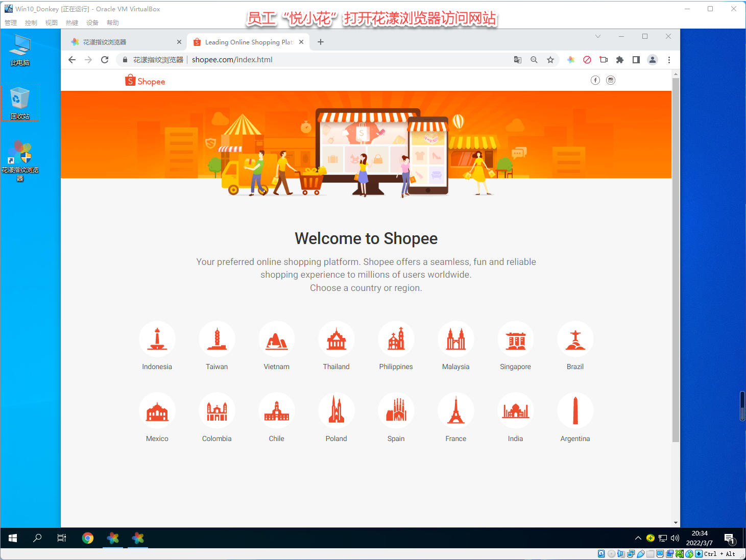Viewport: 746px width, 560px height.
Task: Click the Shopee logo
Action: click(145, 81)
